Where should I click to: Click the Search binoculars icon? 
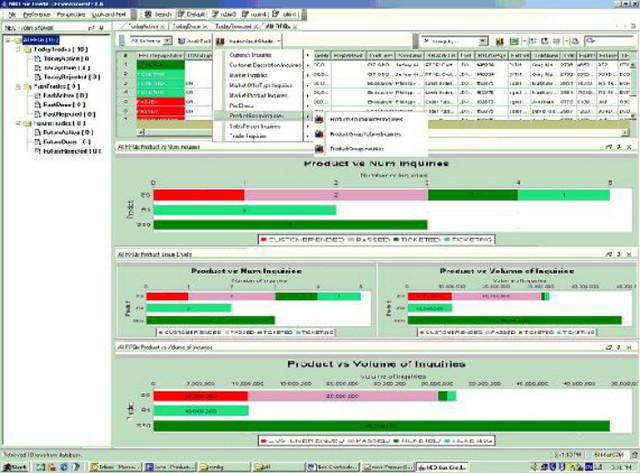pyautogui.click(x=148, y=14)
